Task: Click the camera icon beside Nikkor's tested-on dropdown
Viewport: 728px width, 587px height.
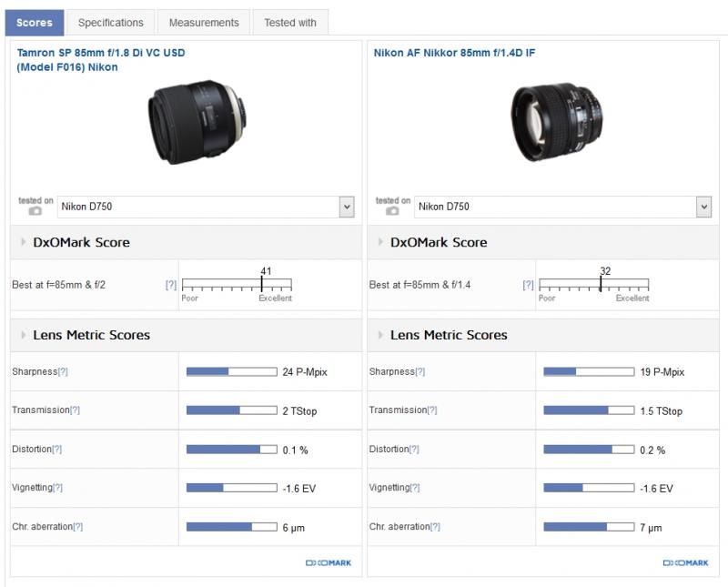Action: [392, 211]
